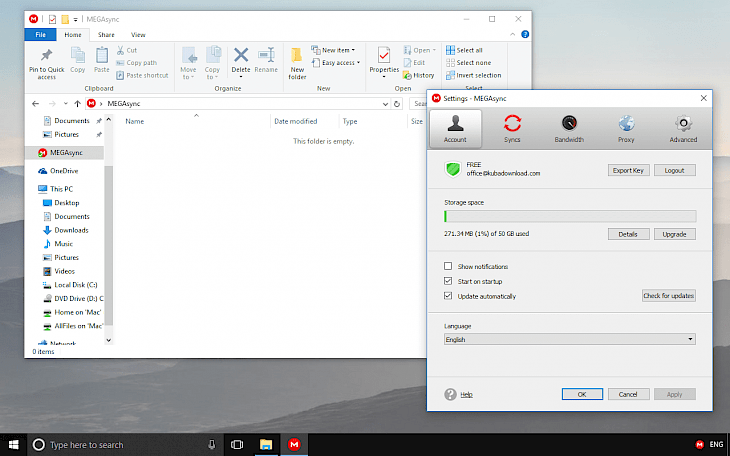The image size is (730, 456).
Task: Click Cut in the Clipboard group
Action: (127, 50)
